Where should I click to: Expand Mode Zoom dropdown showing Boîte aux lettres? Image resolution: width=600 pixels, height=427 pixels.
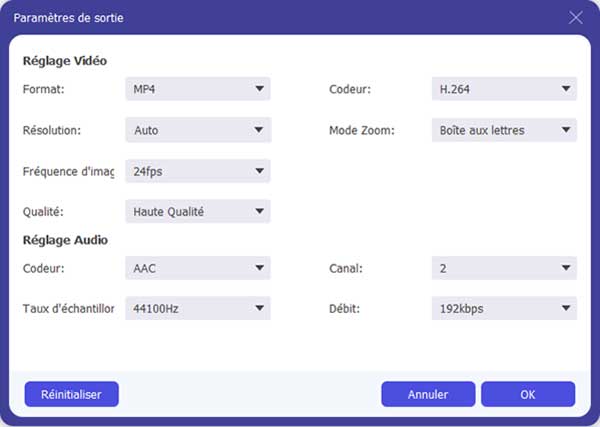(504, 130)
